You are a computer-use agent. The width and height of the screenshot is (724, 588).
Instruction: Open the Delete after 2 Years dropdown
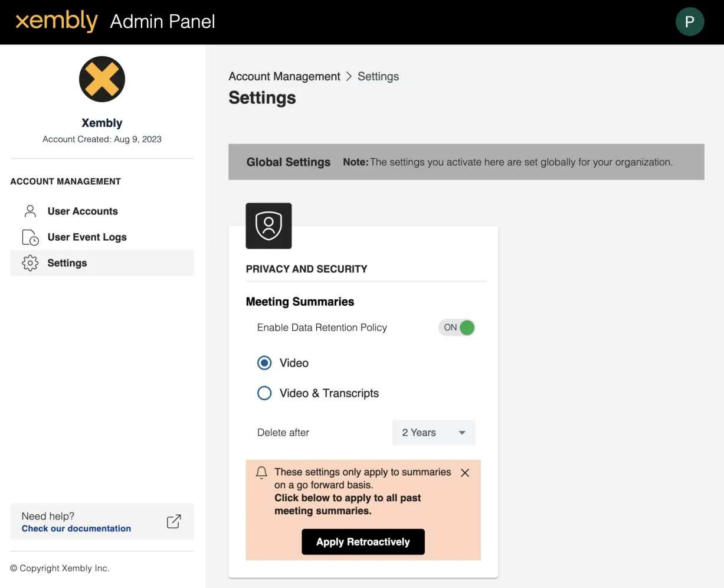point(433,433)
